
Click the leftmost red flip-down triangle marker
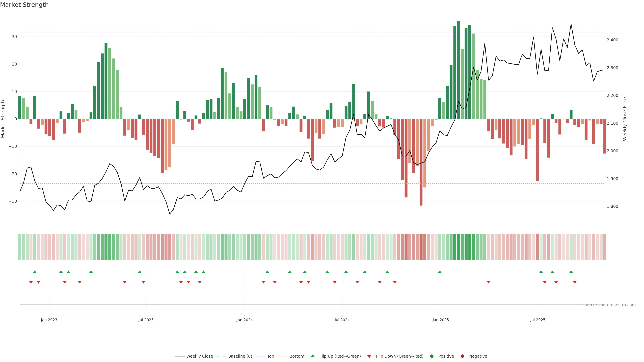coord(31,282)
